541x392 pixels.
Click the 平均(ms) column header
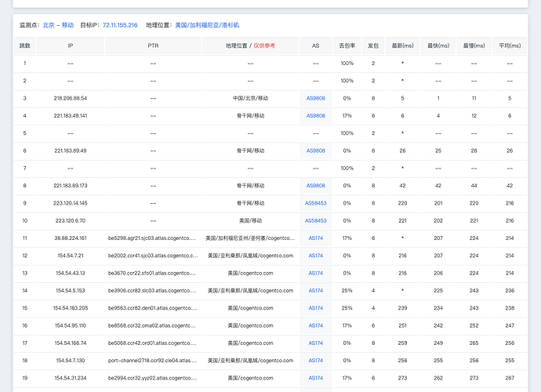pos(510,45)
